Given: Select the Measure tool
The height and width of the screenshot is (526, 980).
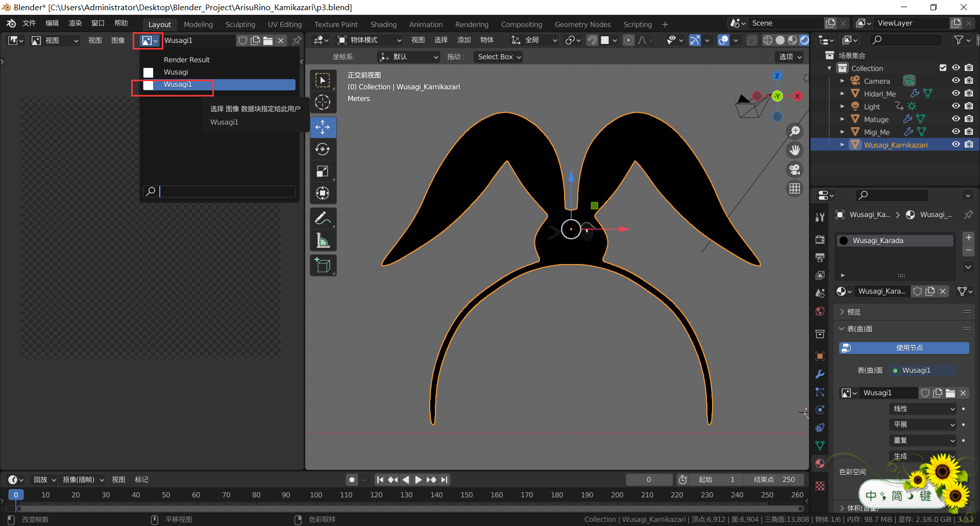Looking at the screenshot, I should (x=323, y=241).
